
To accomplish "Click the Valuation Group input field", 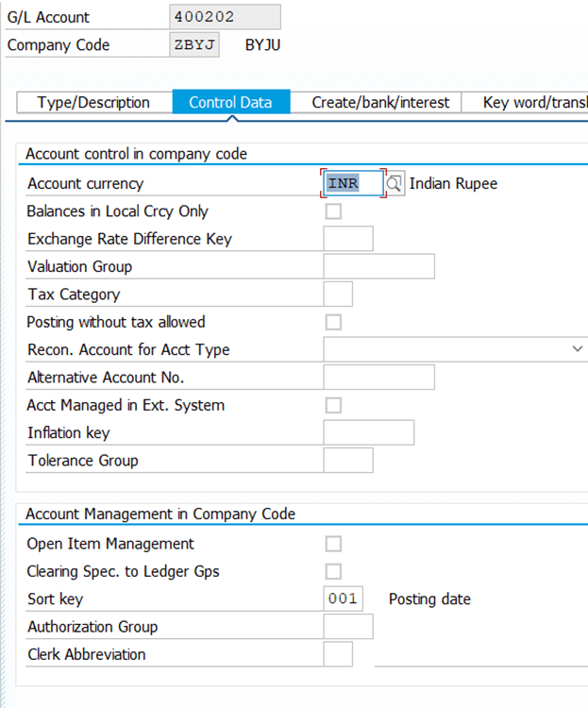I will coord(378,267).
